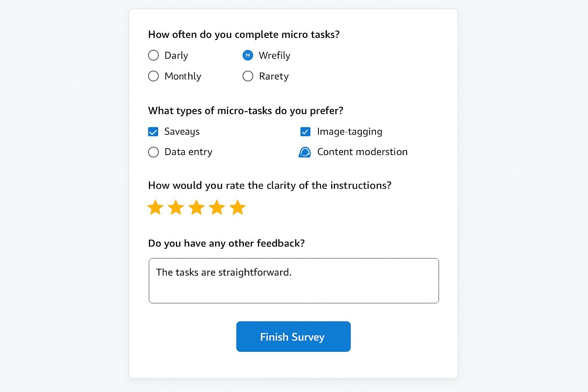Select the Darly radio button

[x=154, y=56]
